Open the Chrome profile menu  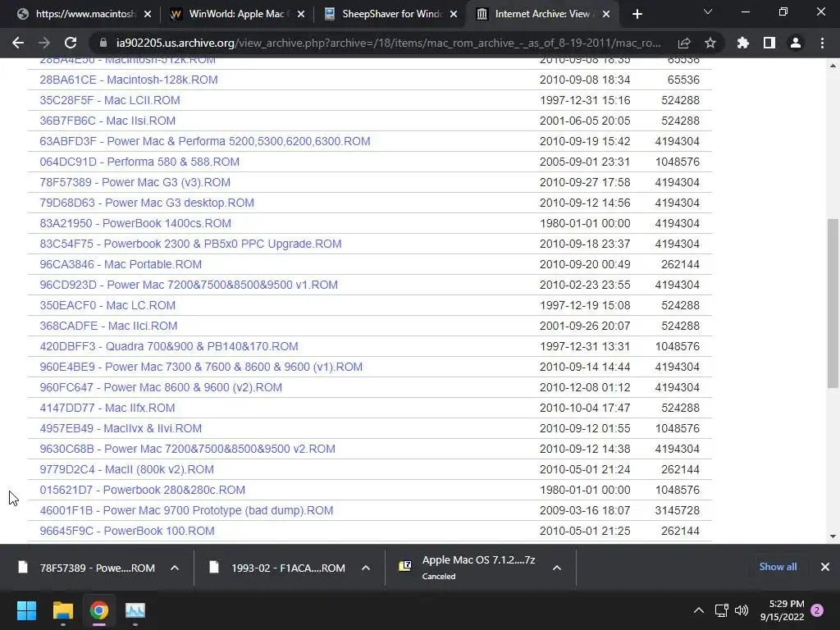pyautogui.click(x=796, y=43)
